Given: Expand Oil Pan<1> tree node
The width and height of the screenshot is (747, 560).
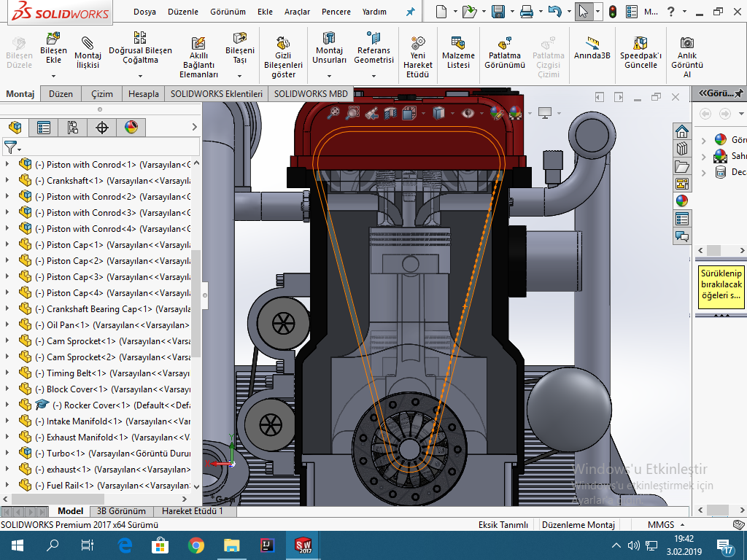Looking at the screenshot, I should point(7,324).
